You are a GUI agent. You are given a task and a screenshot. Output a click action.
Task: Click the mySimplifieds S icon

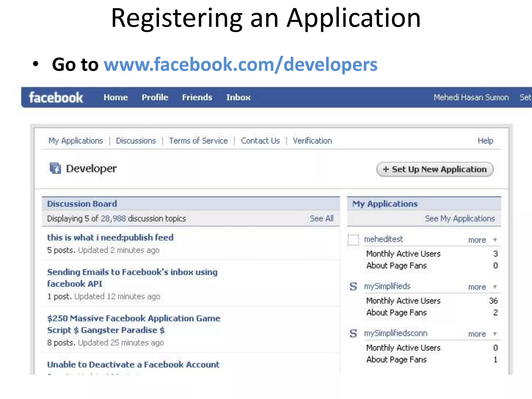tap(353, 287)
